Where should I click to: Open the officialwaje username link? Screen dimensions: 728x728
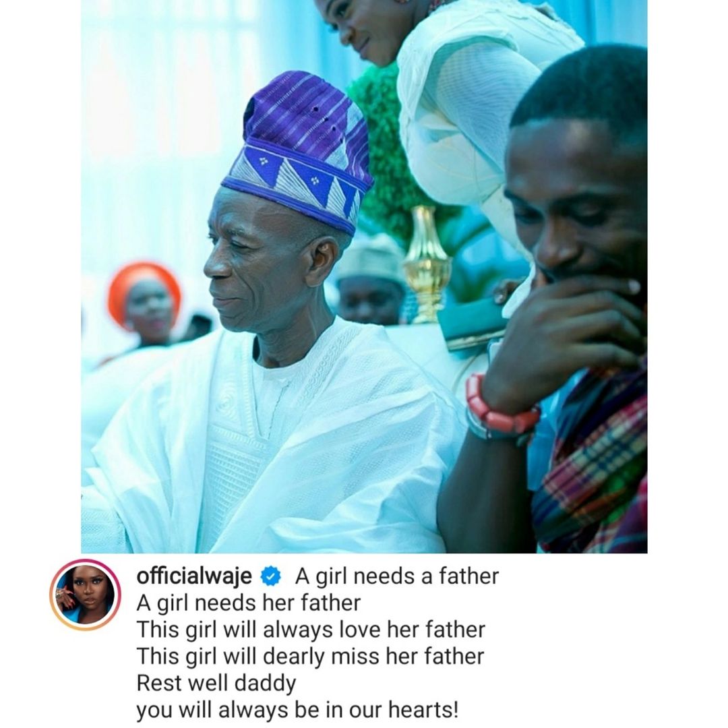click(194, 576)
